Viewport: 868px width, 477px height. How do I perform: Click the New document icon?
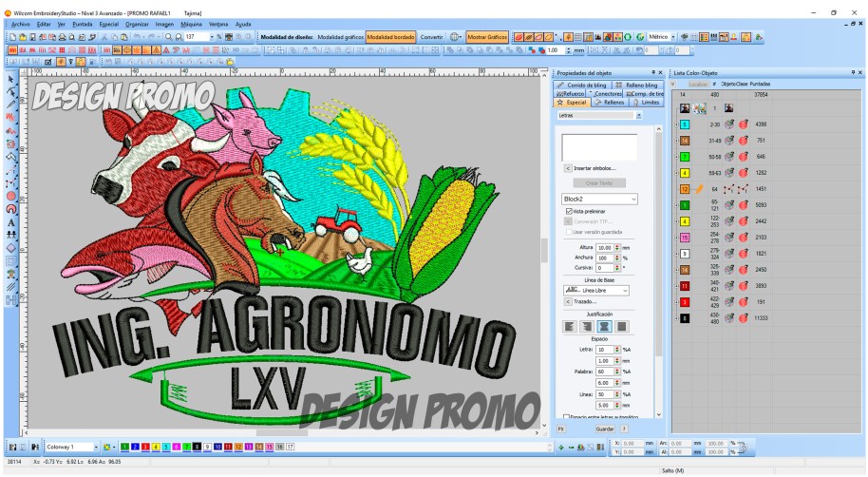point(12,36)
